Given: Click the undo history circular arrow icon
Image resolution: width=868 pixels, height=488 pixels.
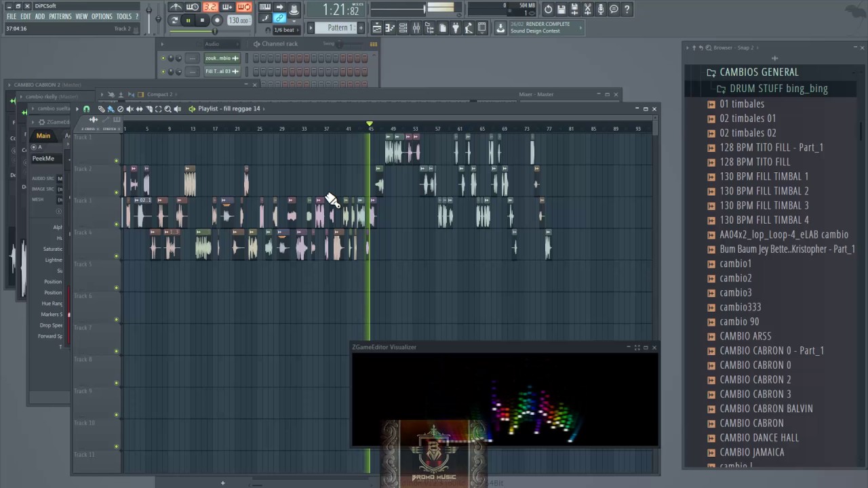Looking at the screenshot, I should [548, 9].
